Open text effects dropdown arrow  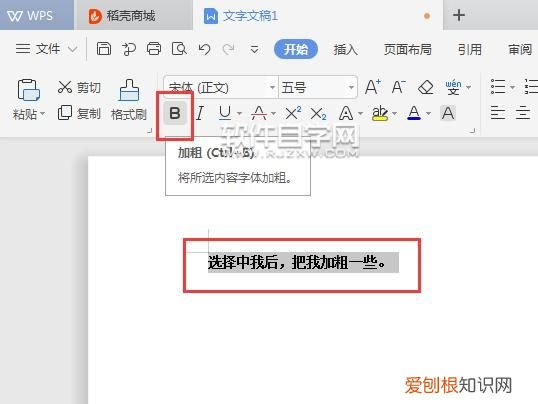pos(360,114)
